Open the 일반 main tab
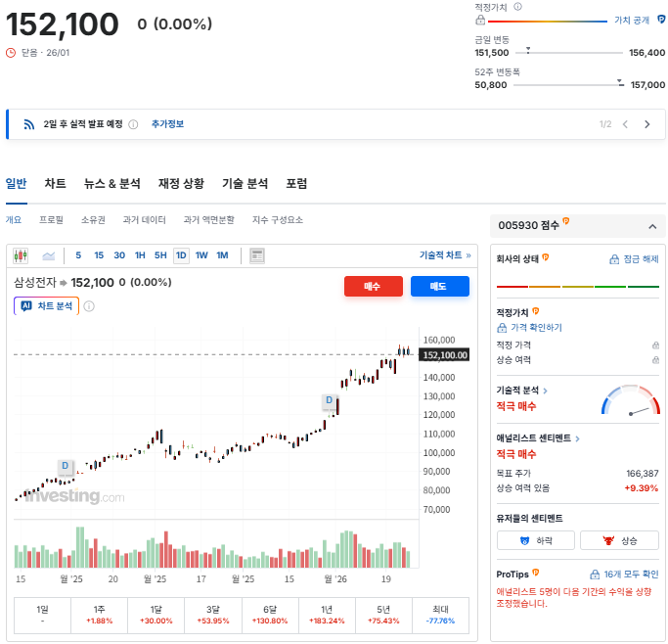This screenshot has height=644, width=668. point(17,184)
